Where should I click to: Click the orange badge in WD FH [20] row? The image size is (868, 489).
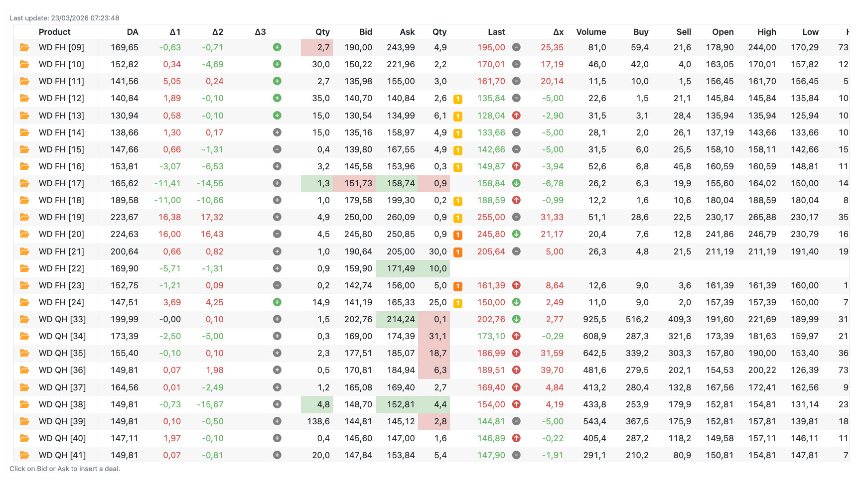coord(457,235)
